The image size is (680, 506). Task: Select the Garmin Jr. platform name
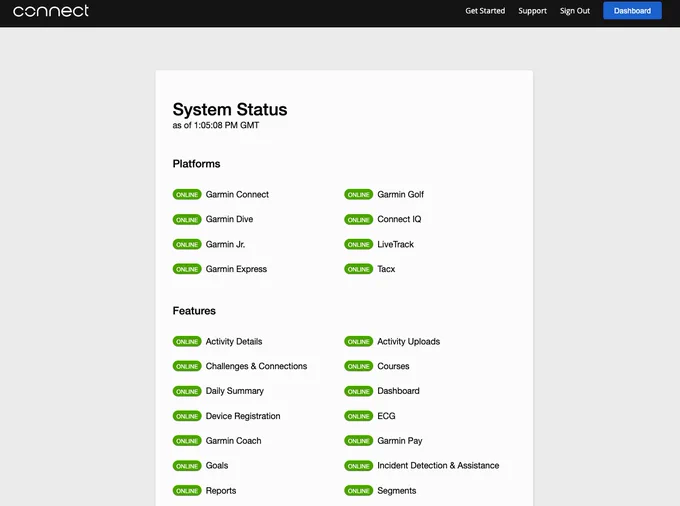(226, 244)
